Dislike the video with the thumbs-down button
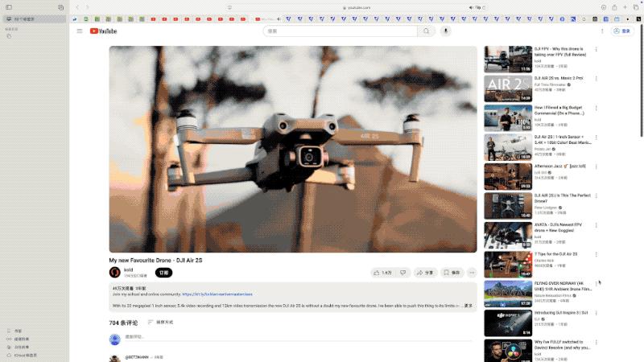This screenshot has height=362, width=644. (404, 273)
